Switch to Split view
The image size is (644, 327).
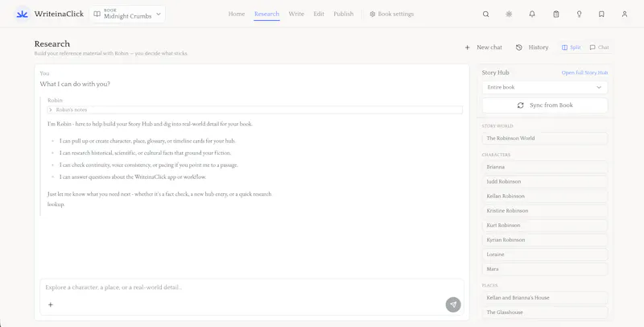pos(572,48)
